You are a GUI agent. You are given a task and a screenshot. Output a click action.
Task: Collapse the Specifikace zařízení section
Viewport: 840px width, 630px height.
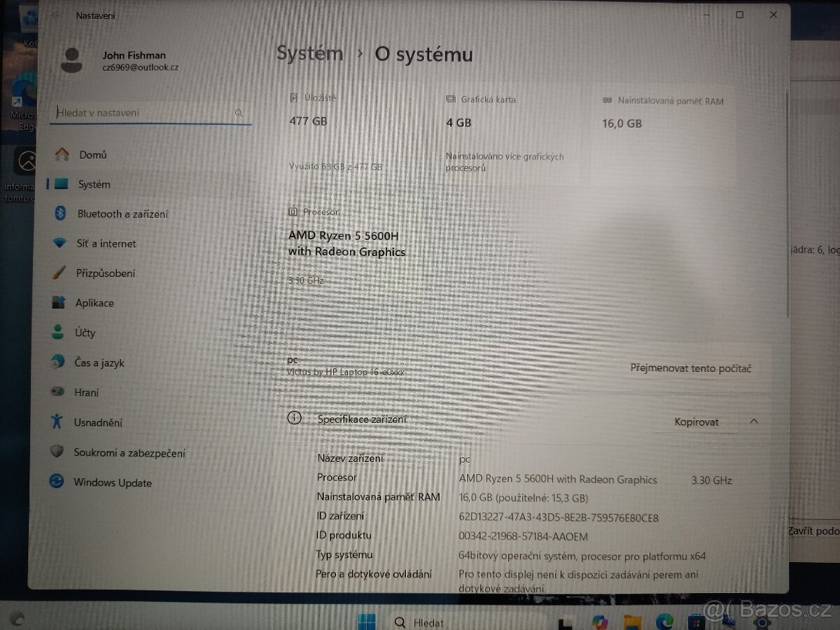tap(754, 421)
